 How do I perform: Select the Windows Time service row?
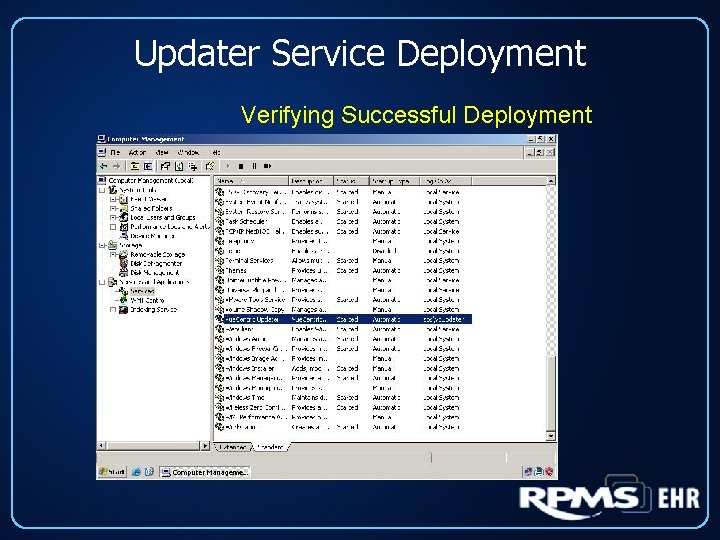tap(343, 398)
